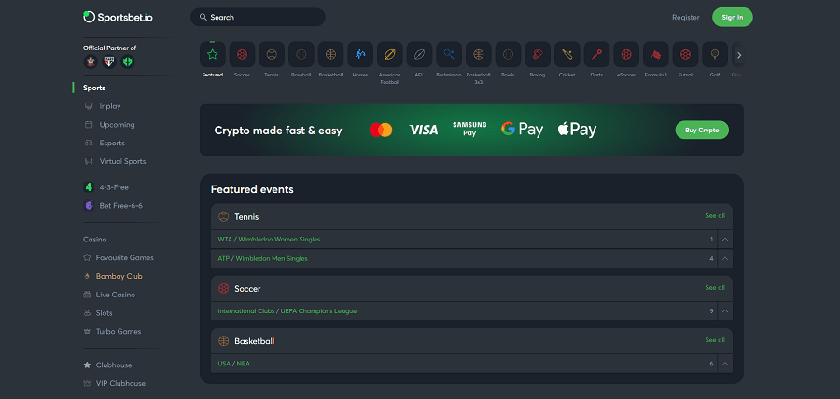
Task: Choose the Formula 1 flag icon
Action: 656,54
